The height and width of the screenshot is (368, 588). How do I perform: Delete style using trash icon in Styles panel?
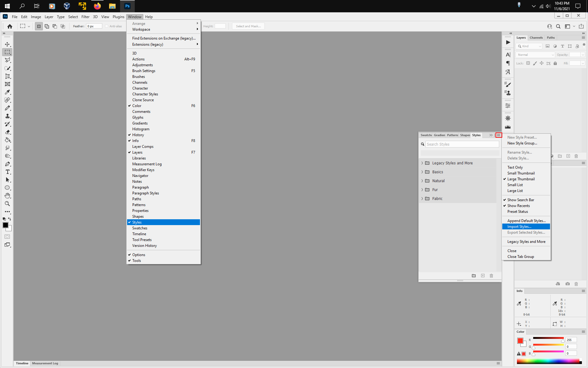491,276
